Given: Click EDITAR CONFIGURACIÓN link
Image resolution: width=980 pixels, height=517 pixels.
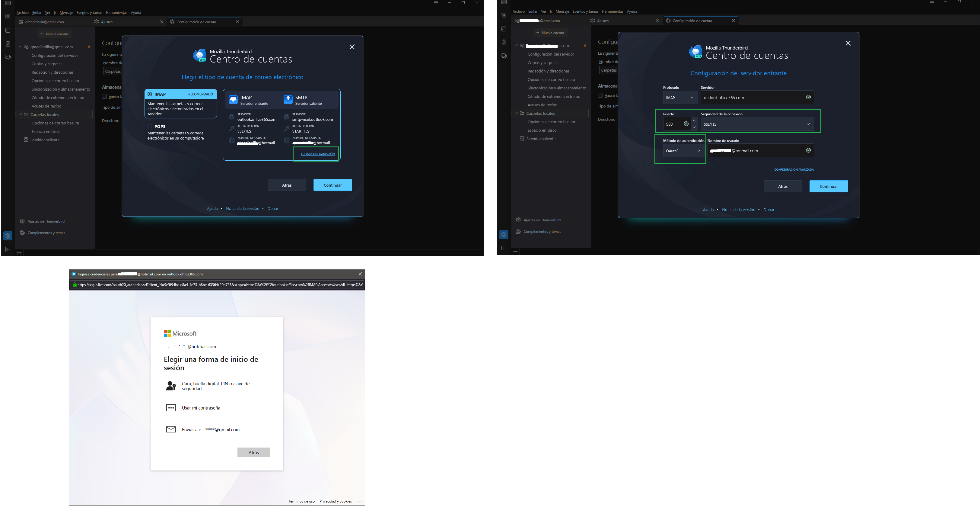Looking at the screenshot, I should [318, 154].
